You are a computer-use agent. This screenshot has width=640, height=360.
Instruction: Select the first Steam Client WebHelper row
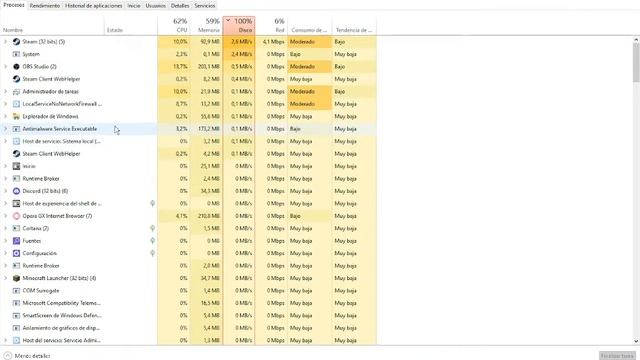click(x=188, y=79)
